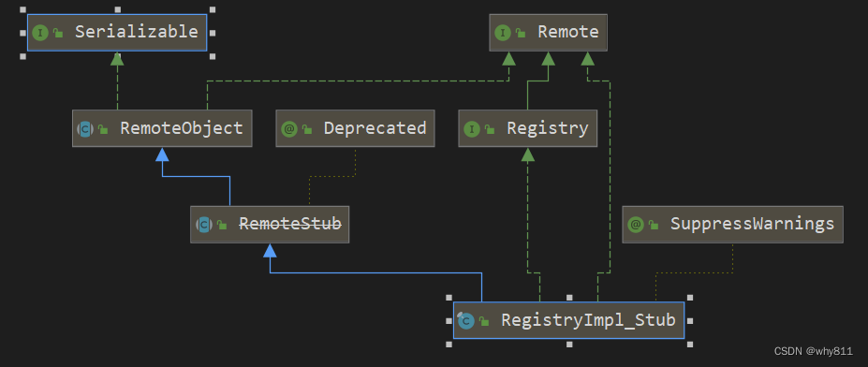
Task: Click the 'Remote' name text
Action: coord(568,32)
